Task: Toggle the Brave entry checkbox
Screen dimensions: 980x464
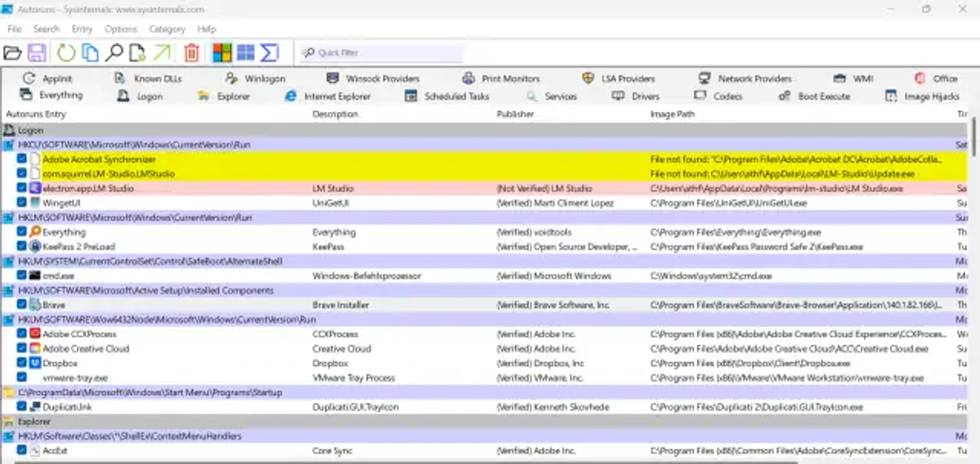Action: coord(21,305)
